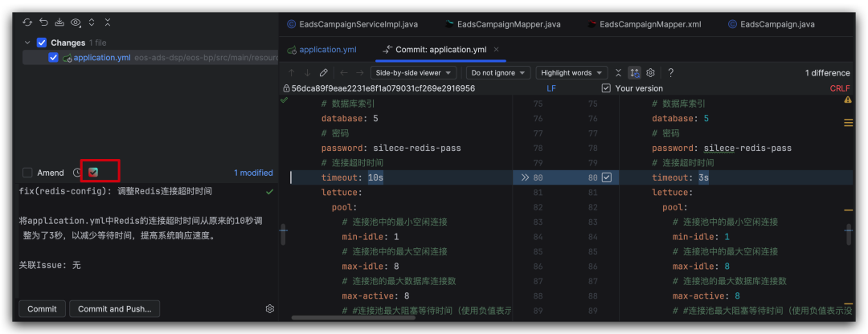Collapse the Changes tree node

click(27, 43)
